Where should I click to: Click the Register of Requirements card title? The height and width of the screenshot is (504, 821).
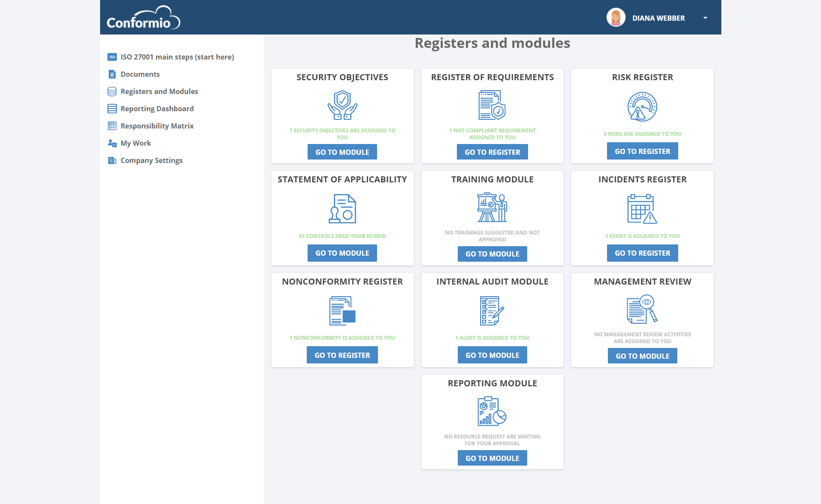pyautogui.click(x=492, y=77)
